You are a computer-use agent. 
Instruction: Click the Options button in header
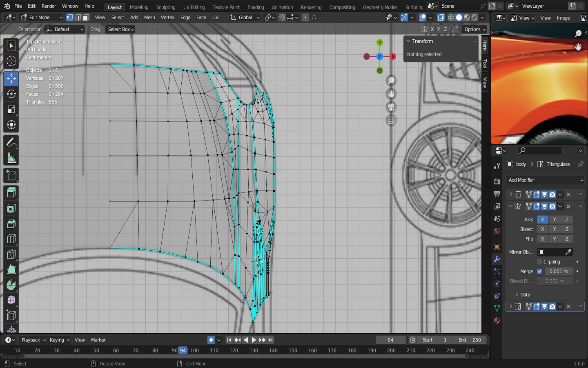[x=475, y=29]
